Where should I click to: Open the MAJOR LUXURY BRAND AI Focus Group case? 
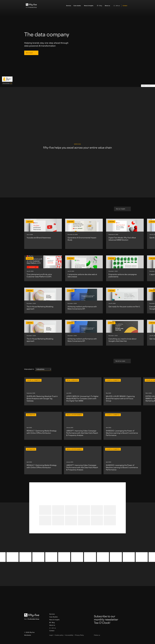(122, 391)
